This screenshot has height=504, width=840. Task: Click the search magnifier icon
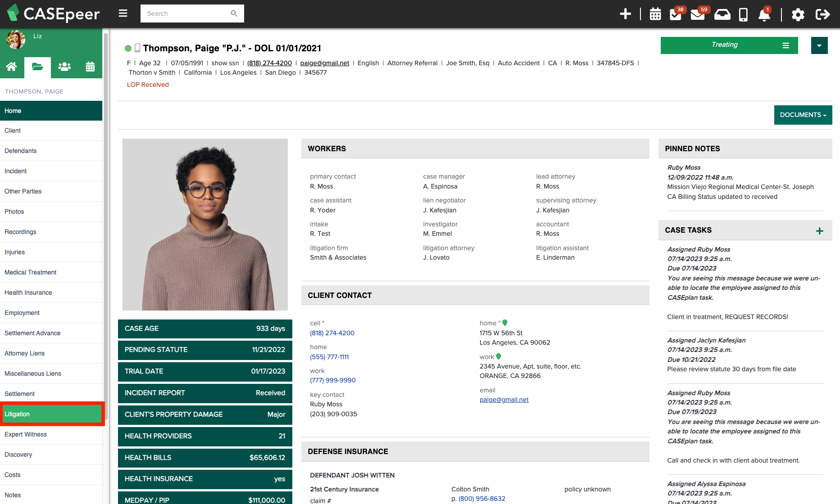pos(234,13)
